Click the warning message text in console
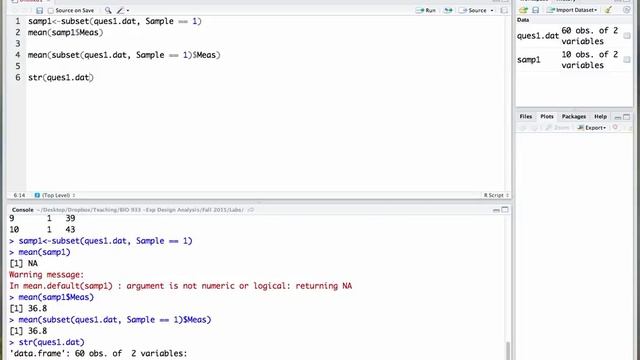This screenshot has width=640, height=360. [x=180, y=286]
